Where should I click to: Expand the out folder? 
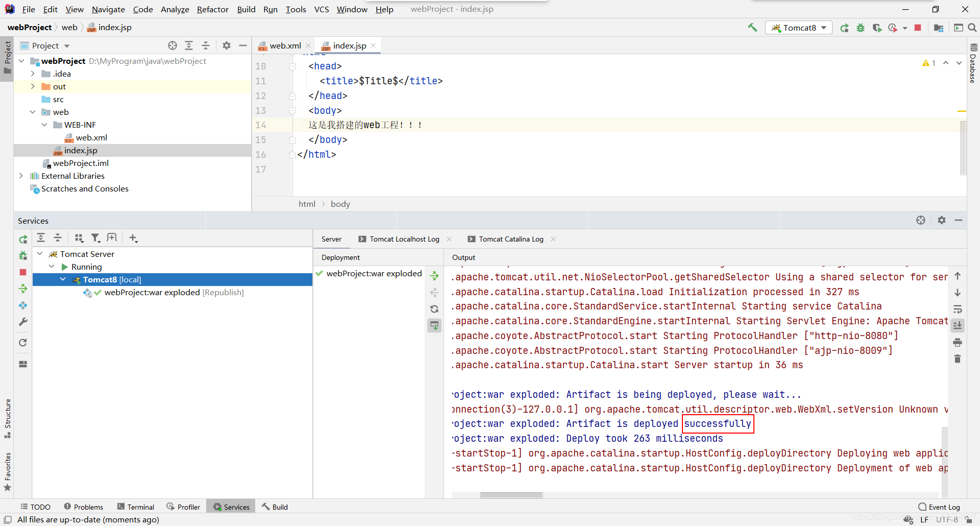coord(33,86)
